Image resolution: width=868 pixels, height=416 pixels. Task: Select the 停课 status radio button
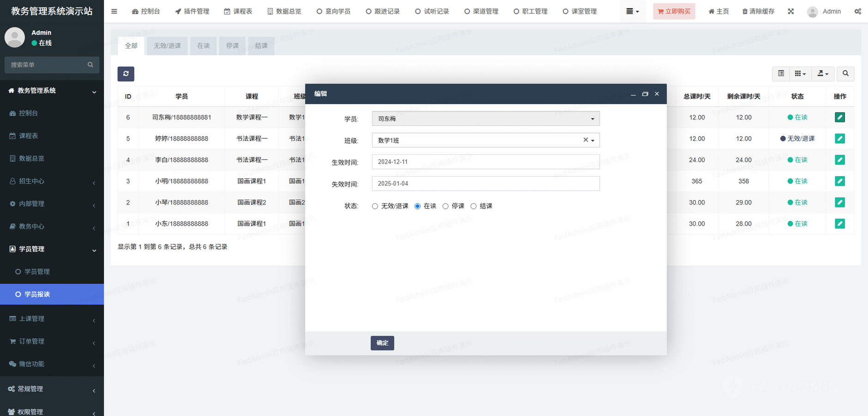tap(445, 206)
